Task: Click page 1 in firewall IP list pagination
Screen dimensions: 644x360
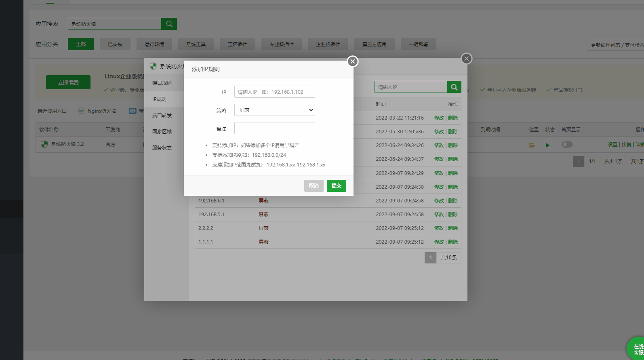Action: 431,258
